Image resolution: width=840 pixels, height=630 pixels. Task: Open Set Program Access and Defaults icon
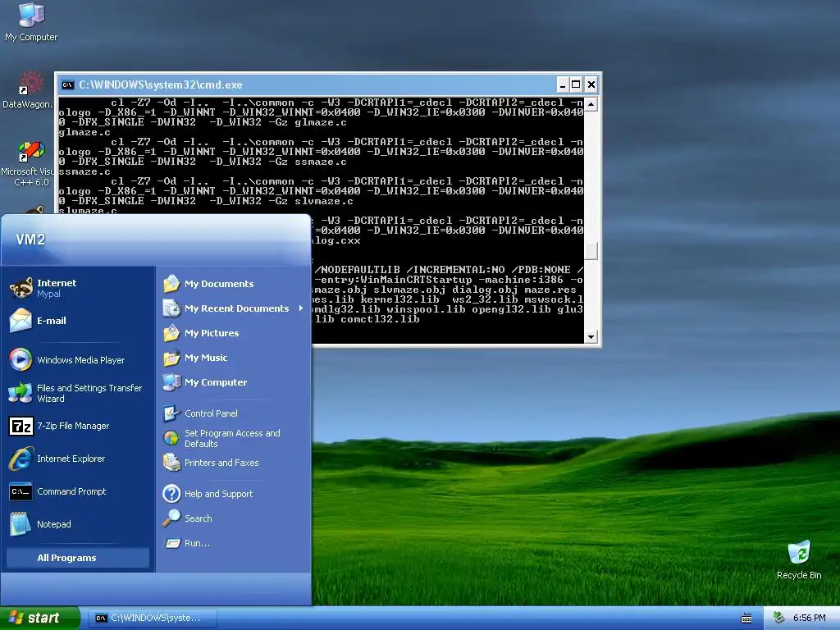pyautogui.click(x=171, y=438)
